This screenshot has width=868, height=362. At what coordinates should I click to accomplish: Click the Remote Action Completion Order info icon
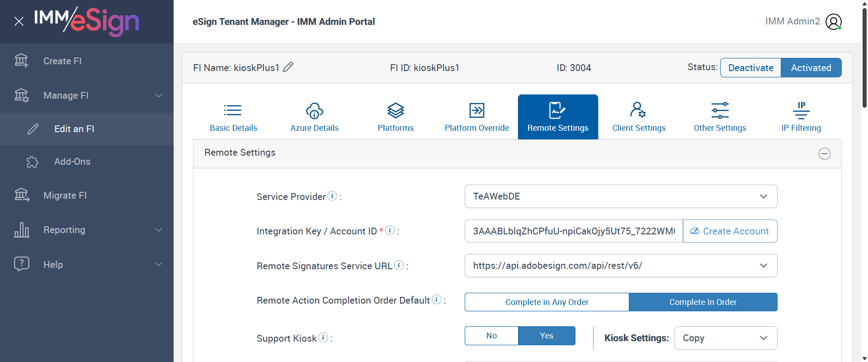pos(436,300)
